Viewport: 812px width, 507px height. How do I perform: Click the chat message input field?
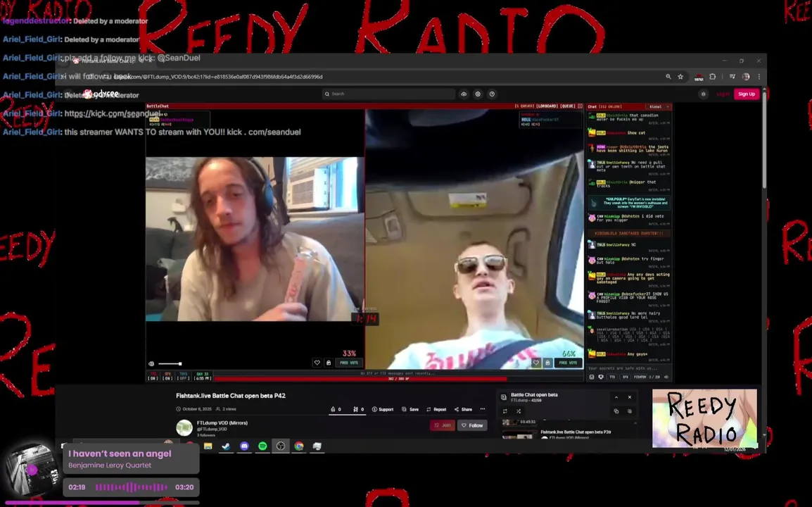pos(628,368)
